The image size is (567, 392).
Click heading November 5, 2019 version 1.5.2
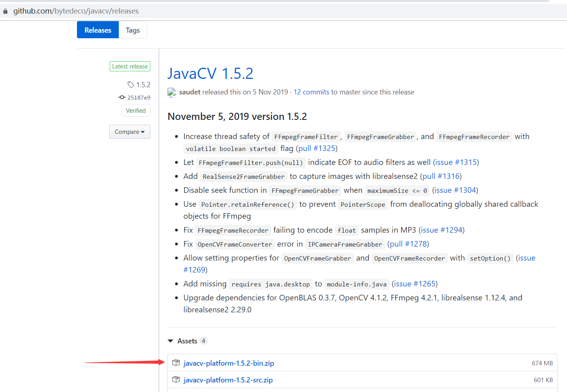point(237,116)
